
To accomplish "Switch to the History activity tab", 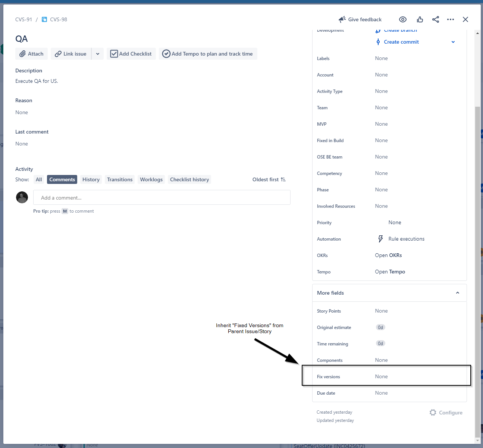I will click(91, 179).
